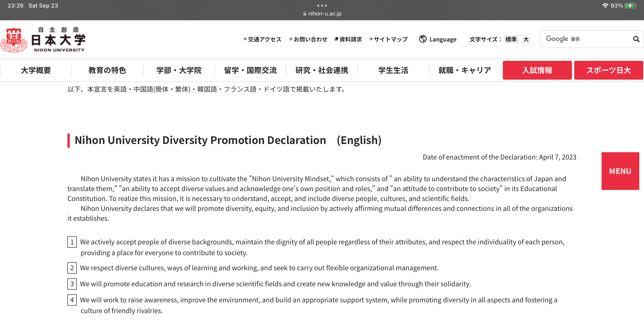644x336 pixels.
Task: Click the Nihon University logo
Action: (43, 40)
